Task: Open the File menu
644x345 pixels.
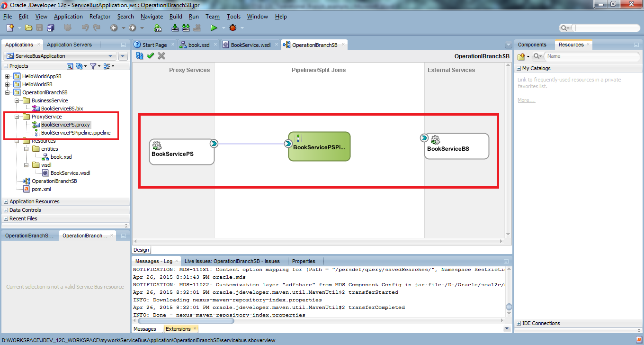Action: coord(8,17)
